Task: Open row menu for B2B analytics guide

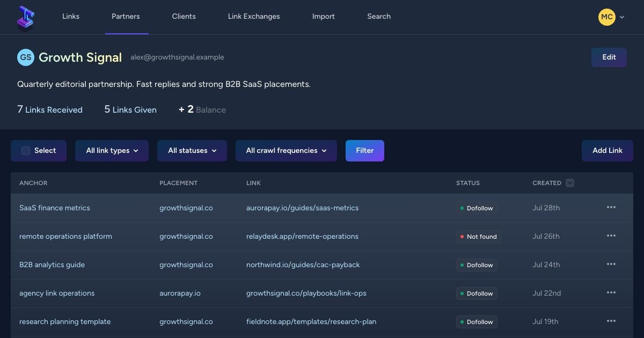Action: [611, 264]
